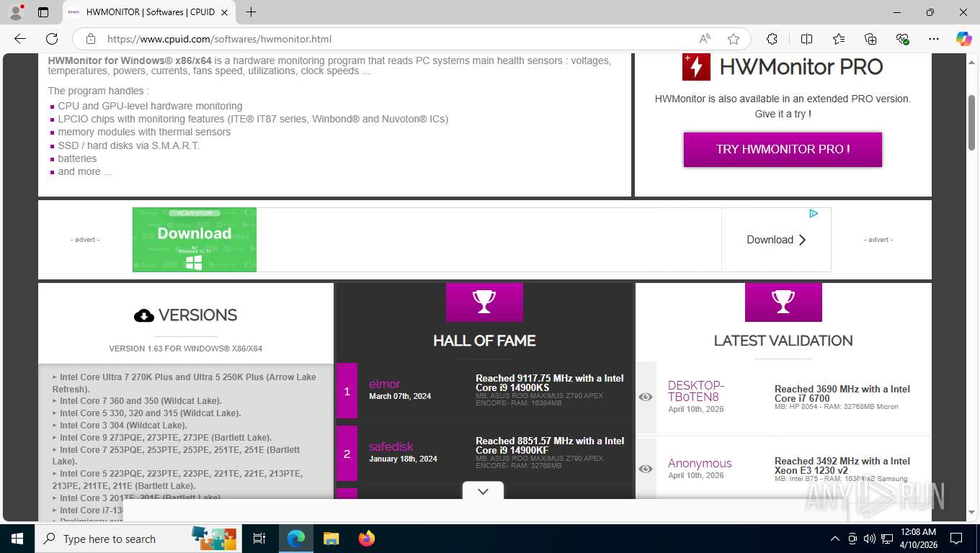This screenshot has width=980, height=553.
Task: Go back to the previous page
Action: pos(20,39)
